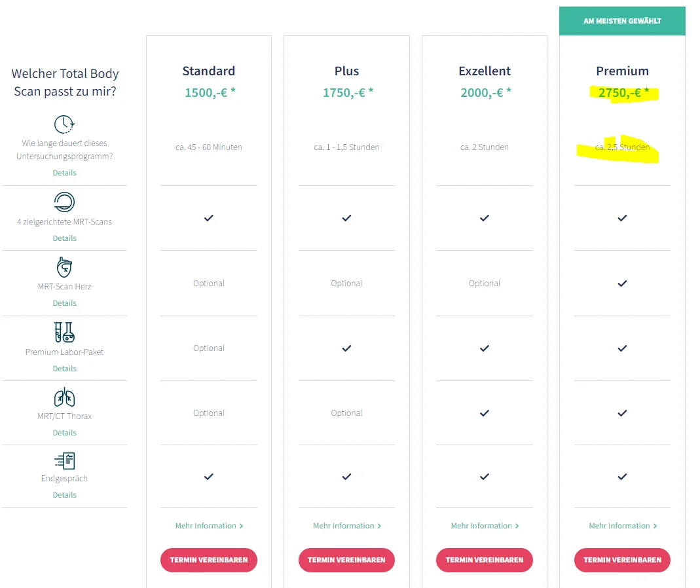
Task: Click Premium checkmark for MRT-Scan Herz
Action: pos(622,284)
